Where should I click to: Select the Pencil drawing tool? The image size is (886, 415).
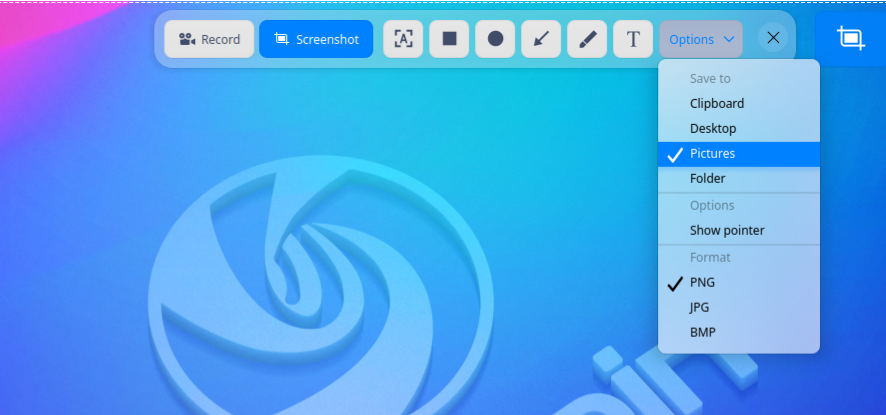[x=587, y=39]
